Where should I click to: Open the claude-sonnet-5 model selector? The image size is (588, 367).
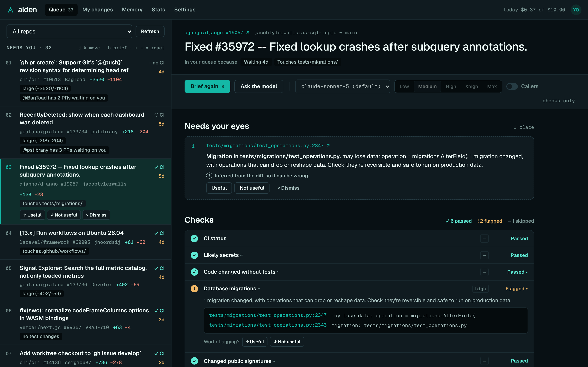[343, 86]
